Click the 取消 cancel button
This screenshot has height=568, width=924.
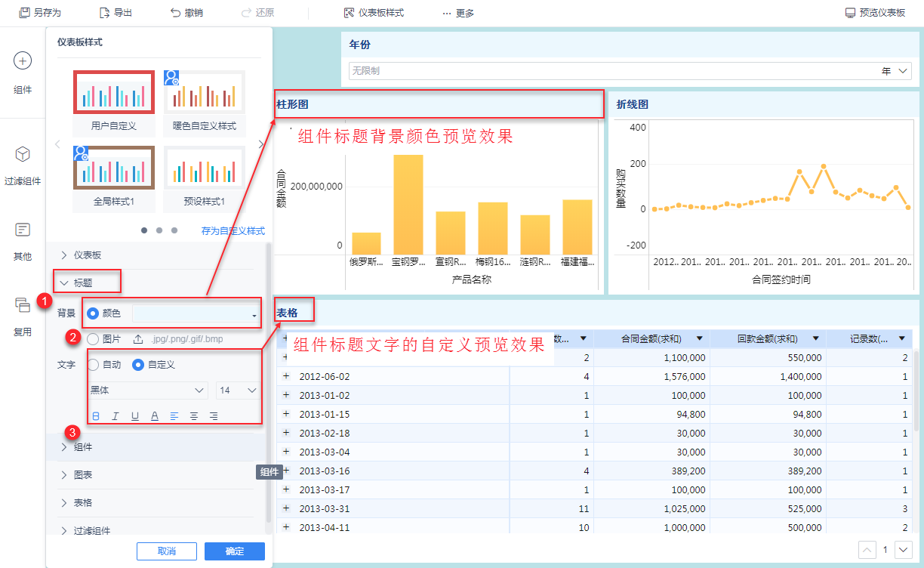point(167,551)
